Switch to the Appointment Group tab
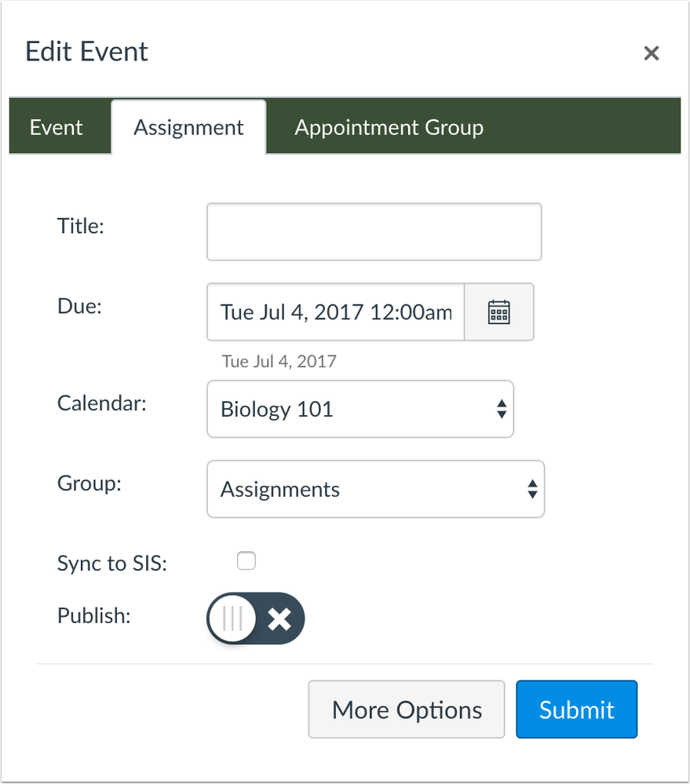Screen dimensions: 690x784 [x=389, y=126]
